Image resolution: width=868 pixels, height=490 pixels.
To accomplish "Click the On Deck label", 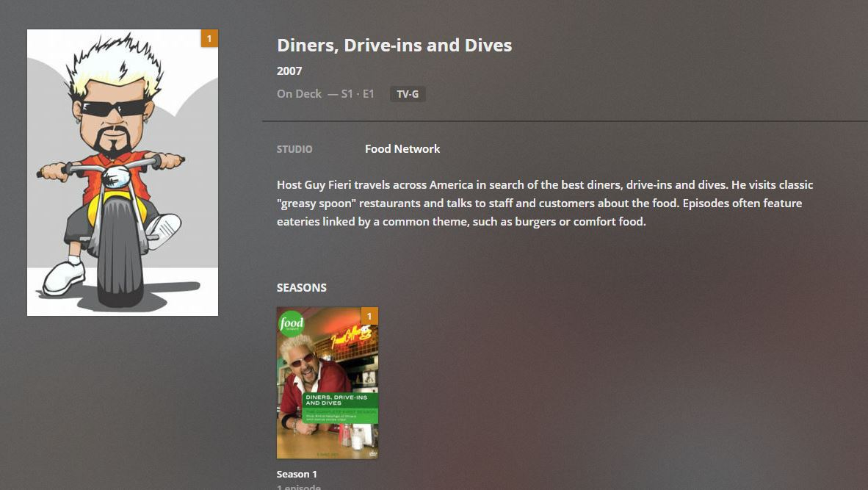I will click(x=299, y=94).
